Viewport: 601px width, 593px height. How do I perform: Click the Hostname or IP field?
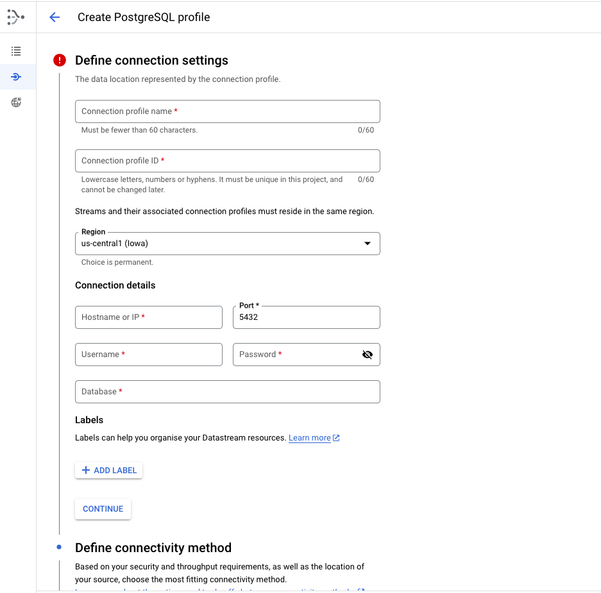pos(149,317)
